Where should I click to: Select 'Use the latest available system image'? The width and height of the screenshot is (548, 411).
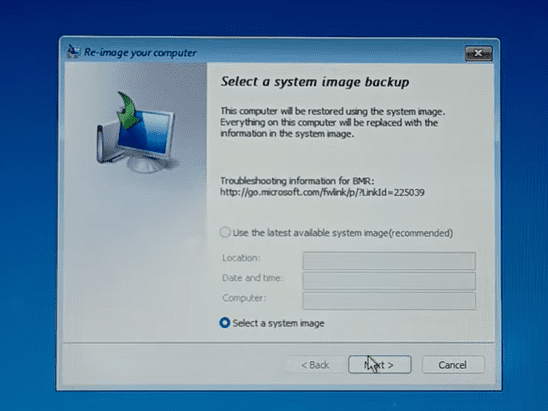[x=225, y=232]
